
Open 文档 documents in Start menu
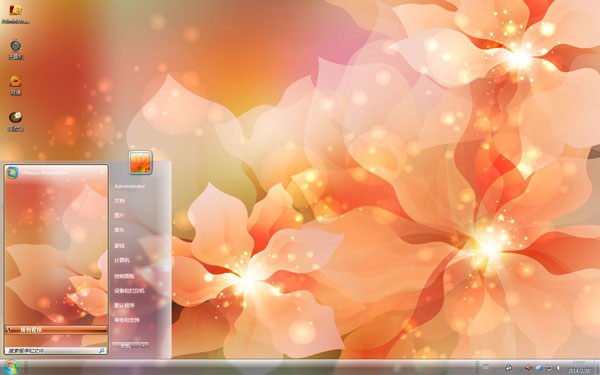click(119, 201)
